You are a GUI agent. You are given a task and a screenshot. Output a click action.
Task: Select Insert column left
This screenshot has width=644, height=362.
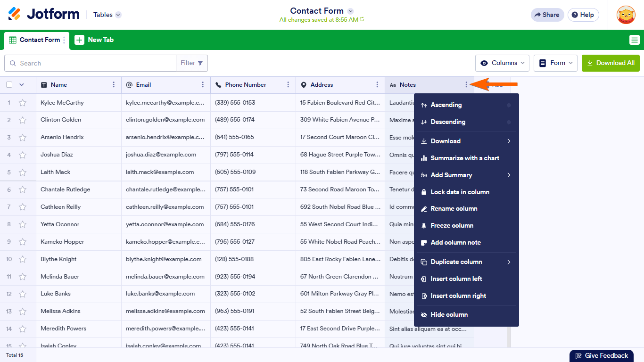pos(466,279)
